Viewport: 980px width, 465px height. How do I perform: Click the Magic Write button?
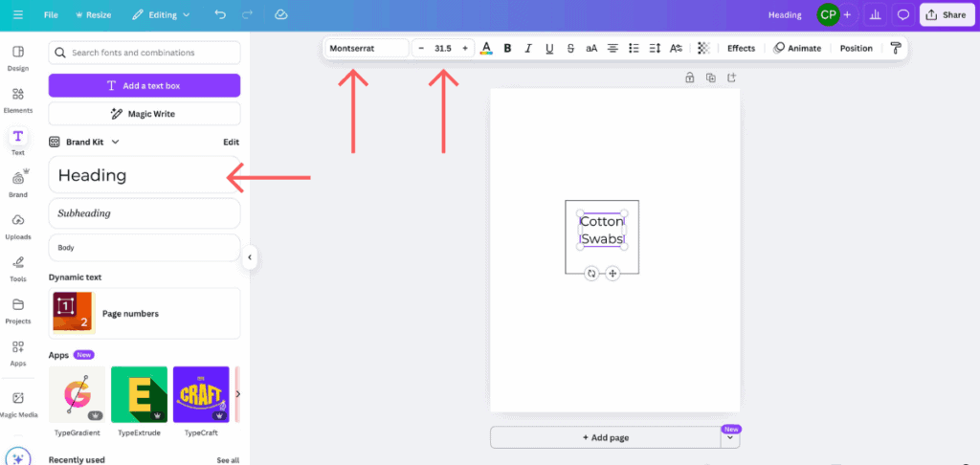coord(145,114)
